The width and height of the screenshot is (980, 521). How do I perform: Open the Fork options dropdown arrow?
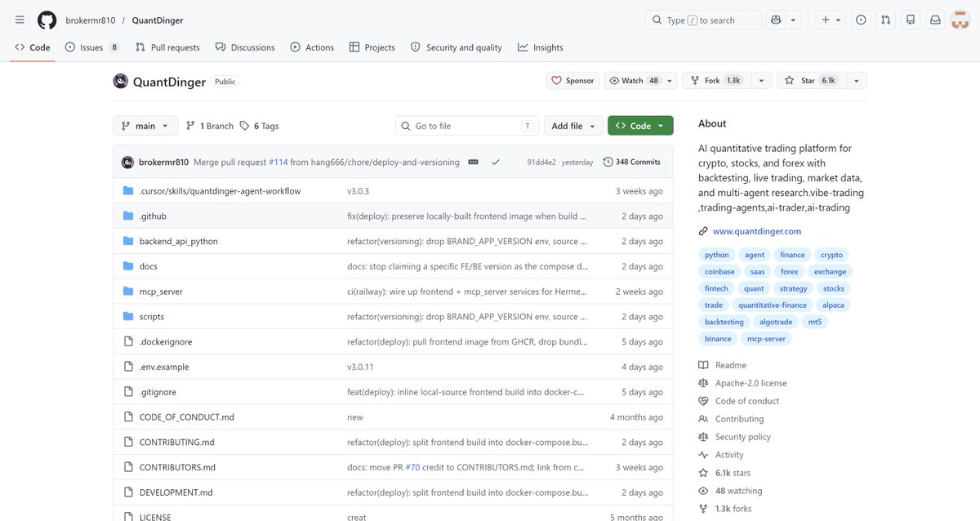761,81
